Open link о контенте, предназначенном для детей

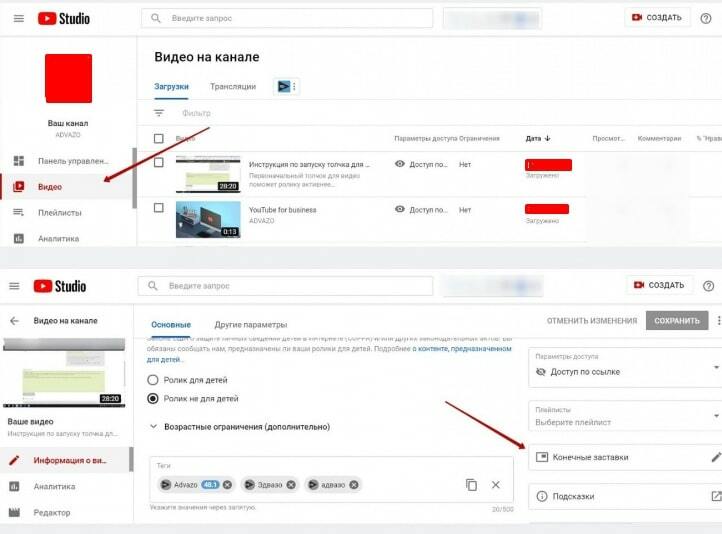pyautogui.click(x=462, y=349)
